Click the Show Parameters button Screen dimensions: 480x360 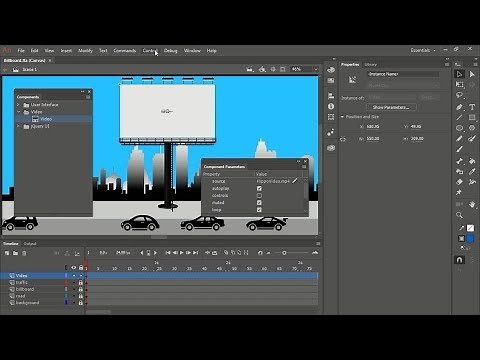pyautogui.click(x=391, y=107)
